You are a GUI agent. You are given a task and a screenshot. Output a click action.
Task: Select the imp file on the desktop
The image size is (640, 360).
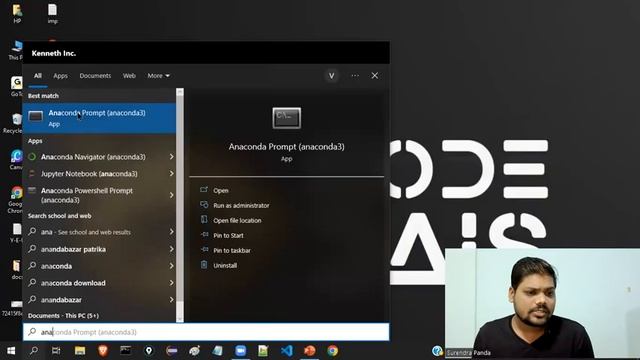point(52,14)
